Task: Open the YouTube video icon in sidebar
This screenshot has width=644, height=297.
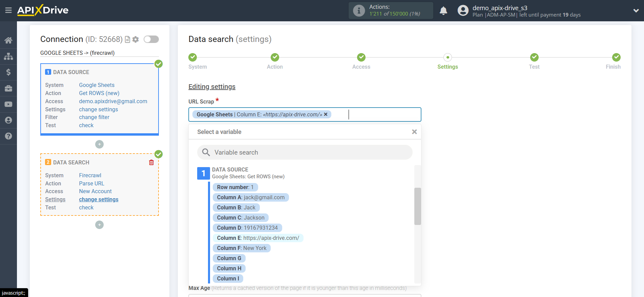Action: click(x=8, y=104)
